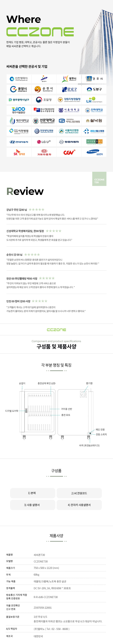Click the SK Telecom logo
Viewport: 113px width, 644px height.
[x=19, y=152]
